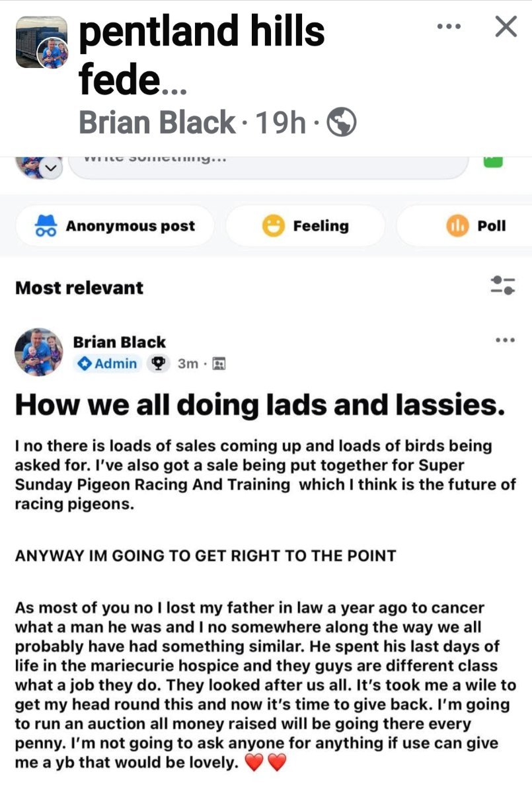Open Brian Black's profile picture on post
532x793 pixels.
(39, 352)
